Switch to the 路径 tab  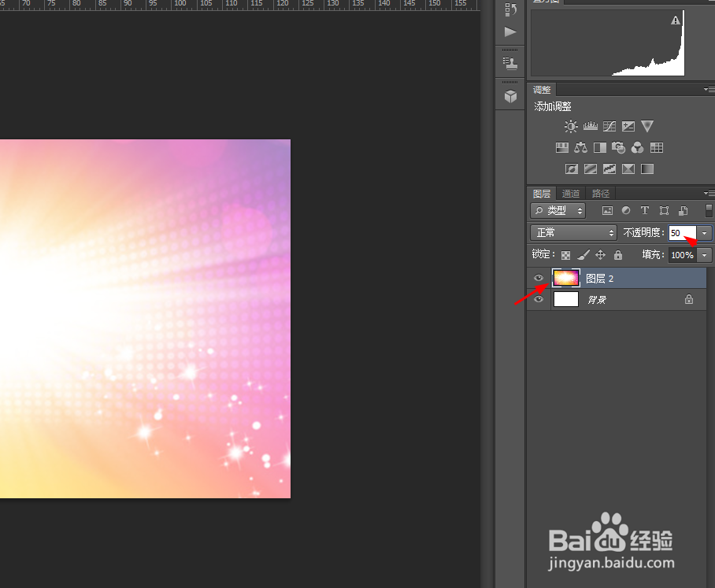(x=601, y=194)
